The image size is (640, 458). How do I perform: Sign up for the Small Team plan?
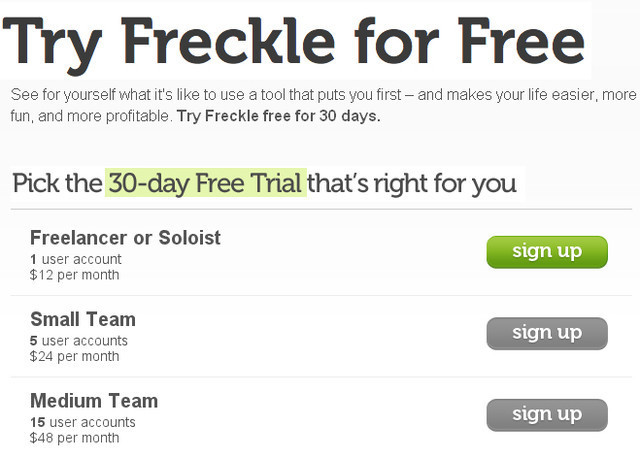tap(547, 333)
